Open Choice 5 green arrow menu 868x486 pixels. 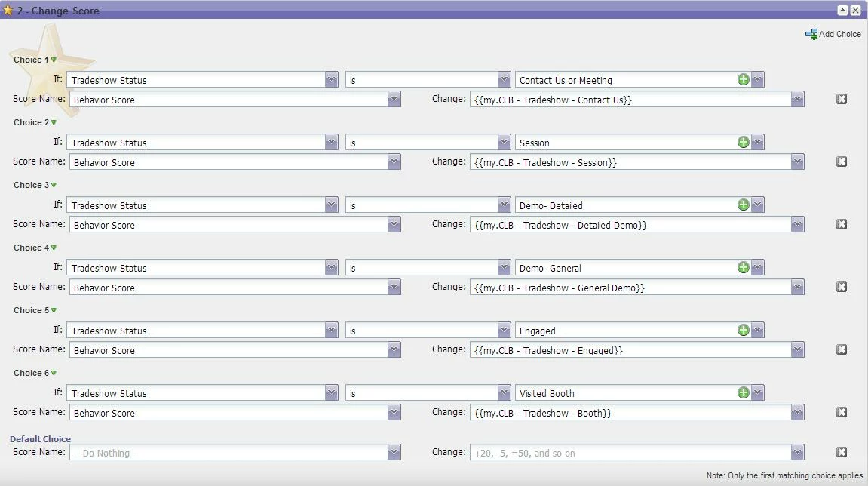coord(54,310)
